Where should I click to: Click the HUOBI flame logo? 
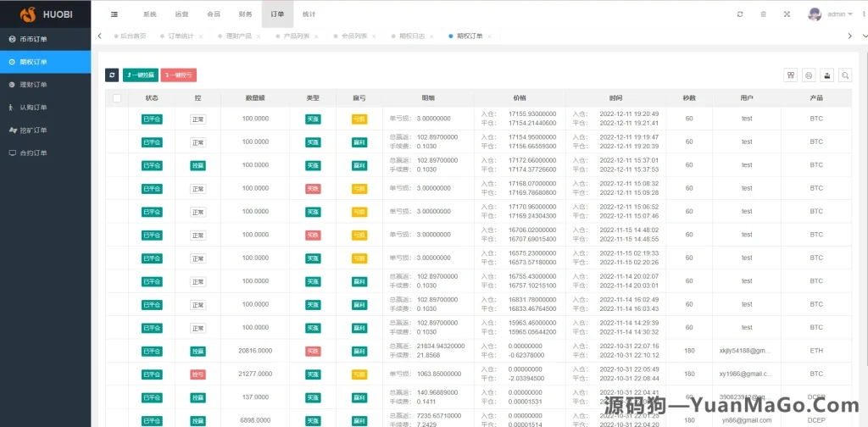[x=28, y=14]
